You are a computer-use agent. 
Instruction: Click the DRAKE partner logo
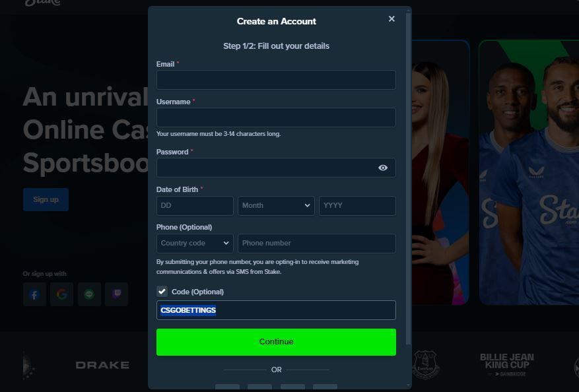point(102,365)
